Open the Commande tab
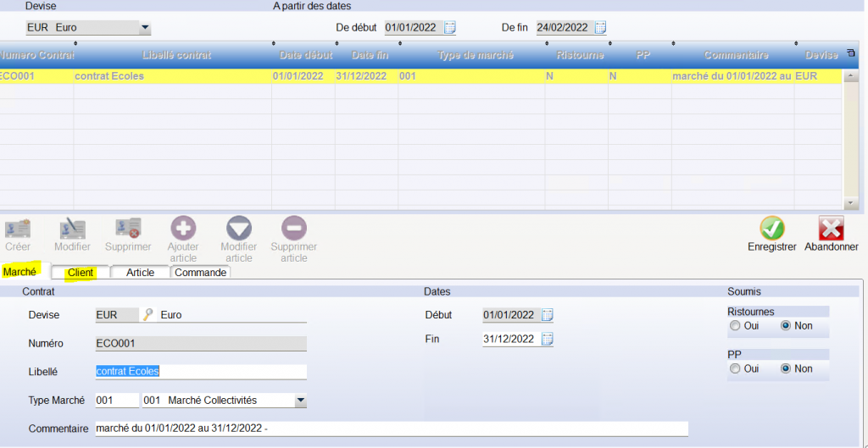 [x=200, y=273]
